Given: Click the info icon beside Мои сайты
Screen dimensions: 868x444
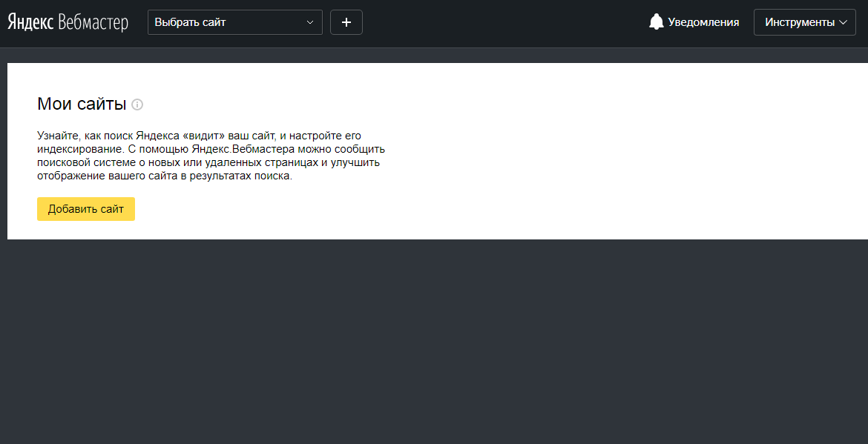Looking at the screenshot, I should point(137,105).
